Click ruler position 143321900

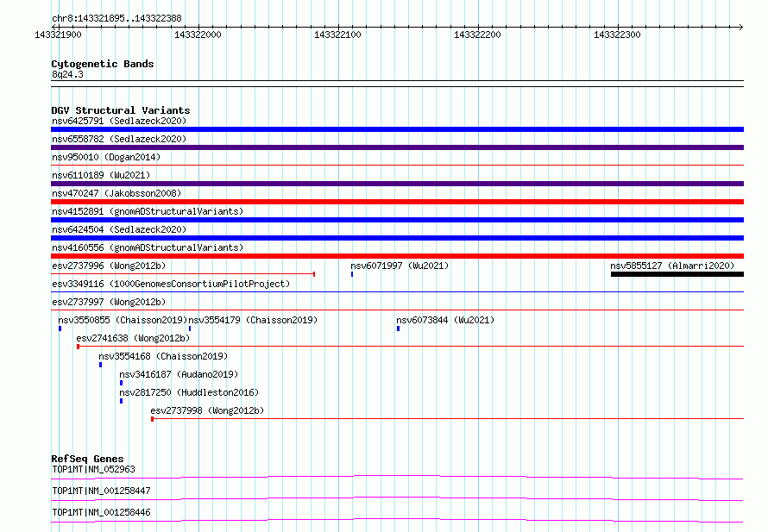pos(59,34)
